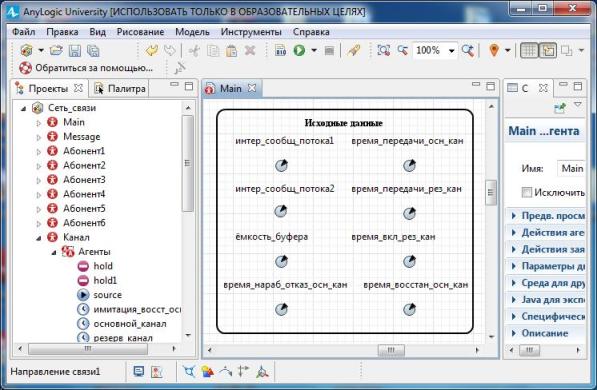597x390 pixels.
Task: Open the 100% zoom dropdown
Action: coord(451,51)
